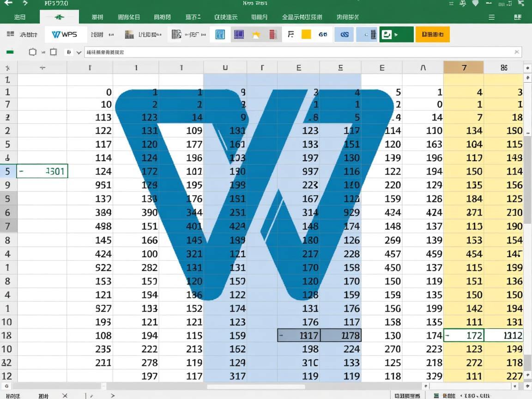Select the WPS logo icon in the toolbar
This screenshot has width=532, height=399.
point(65,34)
